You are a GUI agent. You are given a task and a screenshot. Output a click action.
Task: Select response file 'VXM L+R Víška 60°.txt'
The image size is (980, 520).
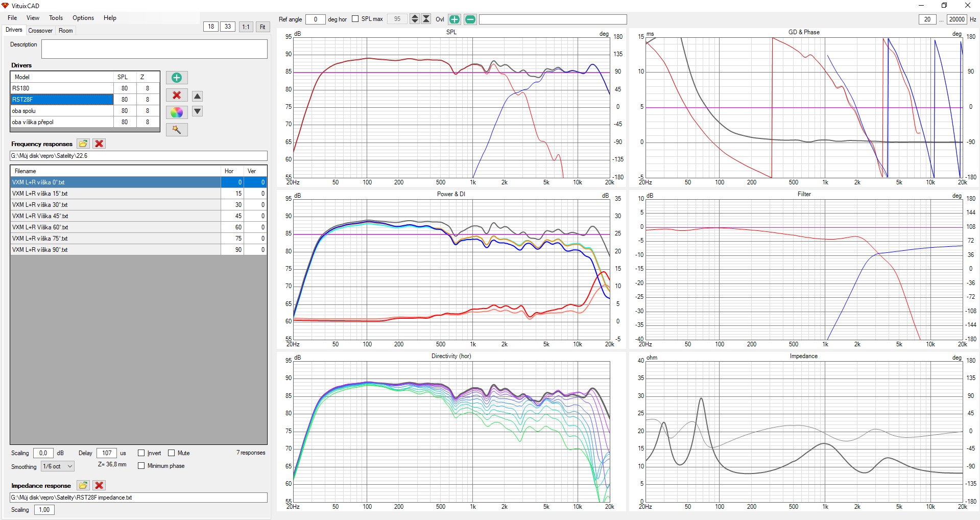point(138,227)
